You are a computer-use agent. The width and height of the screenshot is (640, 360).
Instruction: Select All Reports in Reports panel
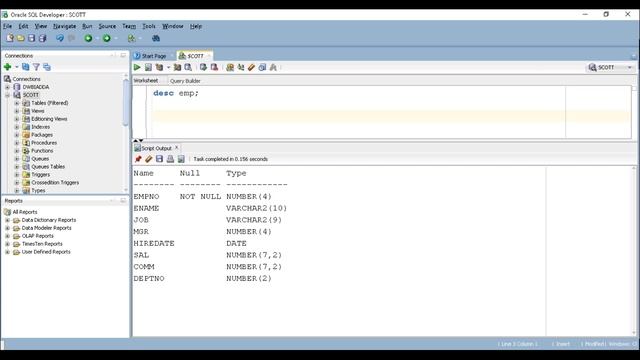(x=24, y=212)
